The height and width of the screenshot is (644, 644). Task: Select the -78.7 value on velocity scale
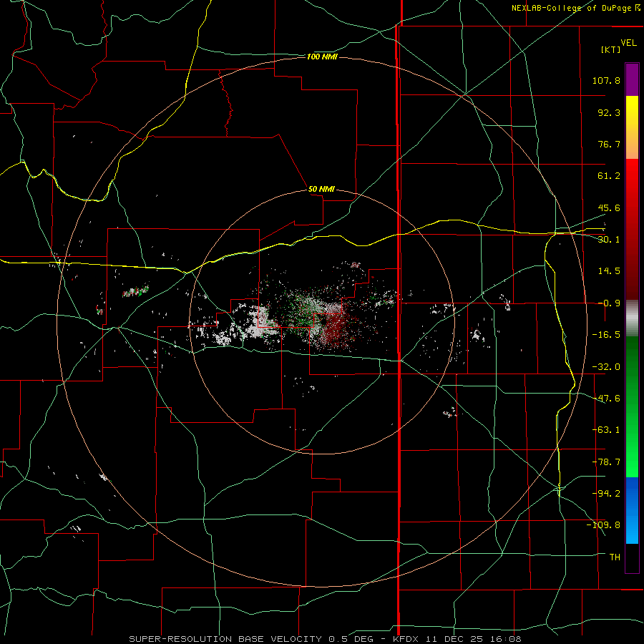(x=606, y=462)
